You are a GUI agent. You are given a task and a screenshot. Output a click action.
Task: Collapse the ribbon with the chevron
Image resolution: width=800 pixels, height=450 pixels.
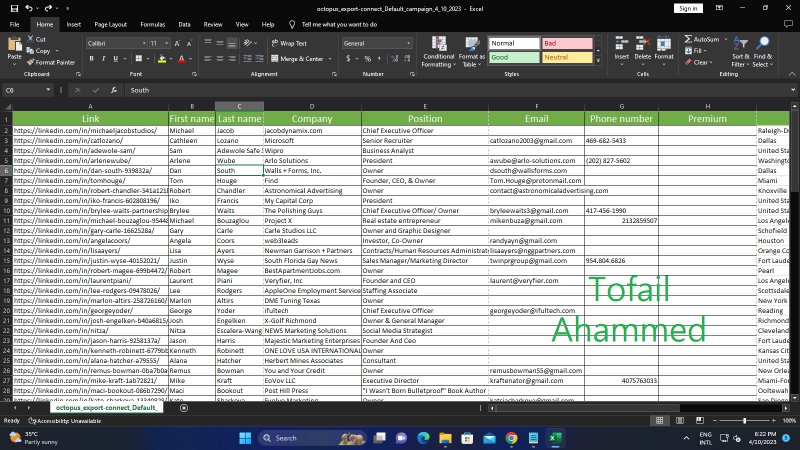(x=791, y=74)
